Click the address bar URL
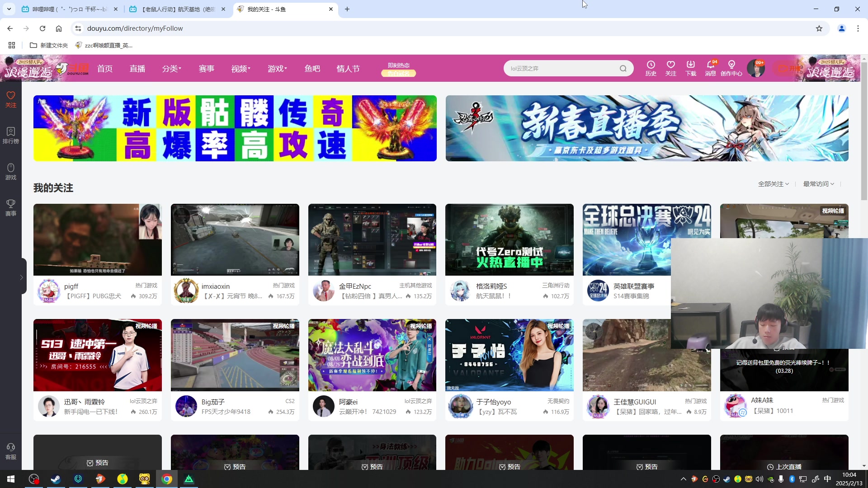 click(x=135, y=28)
